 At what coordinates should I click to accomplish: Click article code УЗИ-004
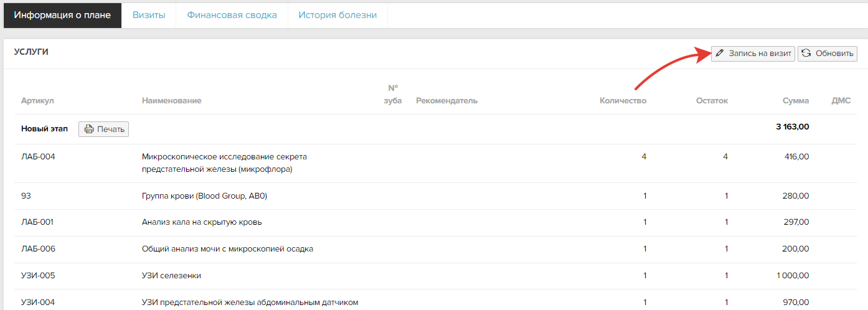38,303
